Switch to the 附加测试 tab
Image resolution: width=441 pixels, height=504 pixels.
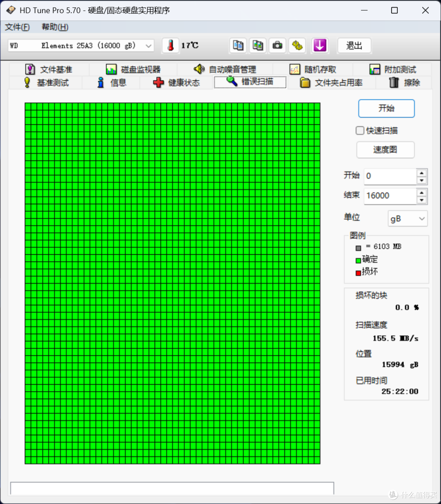coord(393,69)
